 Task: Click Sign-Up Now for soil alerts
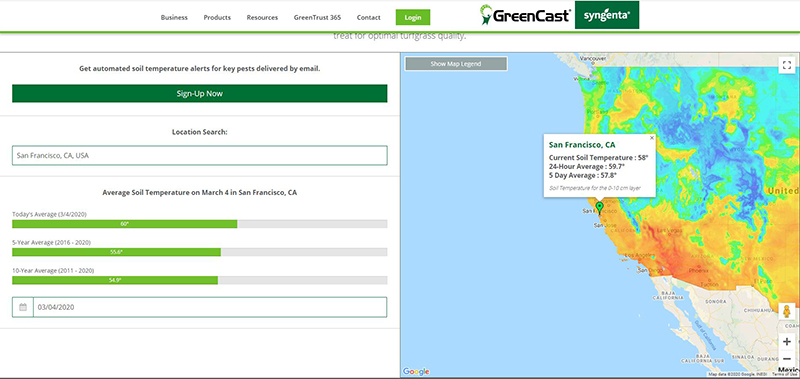[199, 93]
